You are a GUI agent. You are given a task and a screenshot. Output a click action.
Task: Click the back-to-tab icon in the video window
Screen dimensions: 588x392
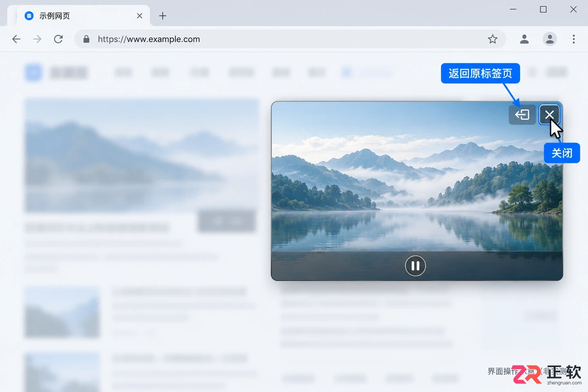coord(522,115)
